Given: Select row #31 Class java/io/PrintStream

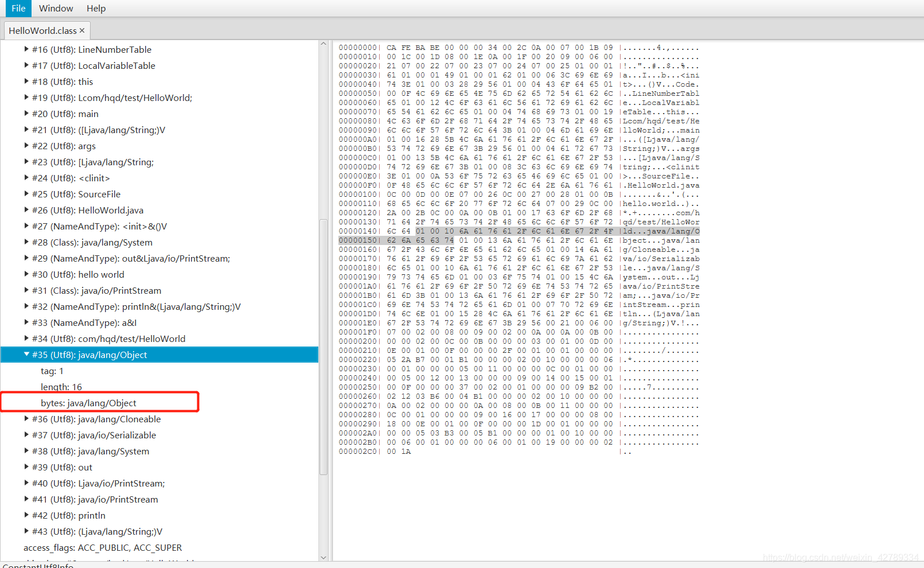Looking at the screenshot, I should (x=159, y=290).
